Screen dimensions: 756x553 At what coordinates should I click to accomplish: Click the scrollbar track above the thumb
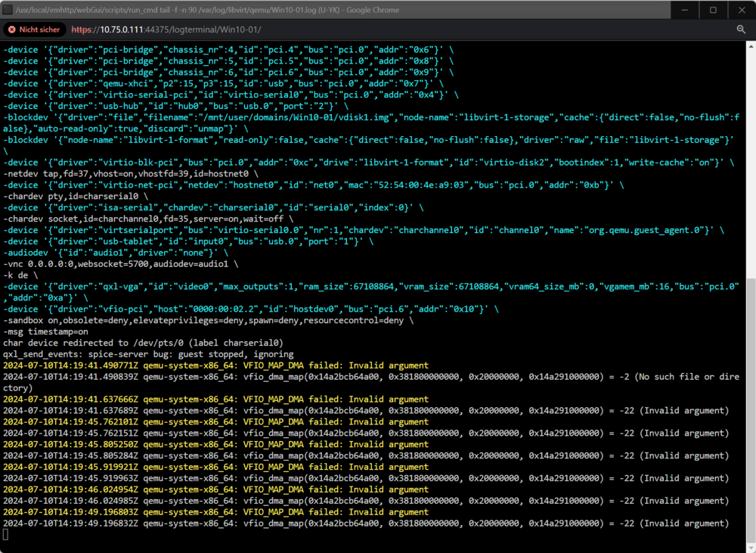(751, 164)
